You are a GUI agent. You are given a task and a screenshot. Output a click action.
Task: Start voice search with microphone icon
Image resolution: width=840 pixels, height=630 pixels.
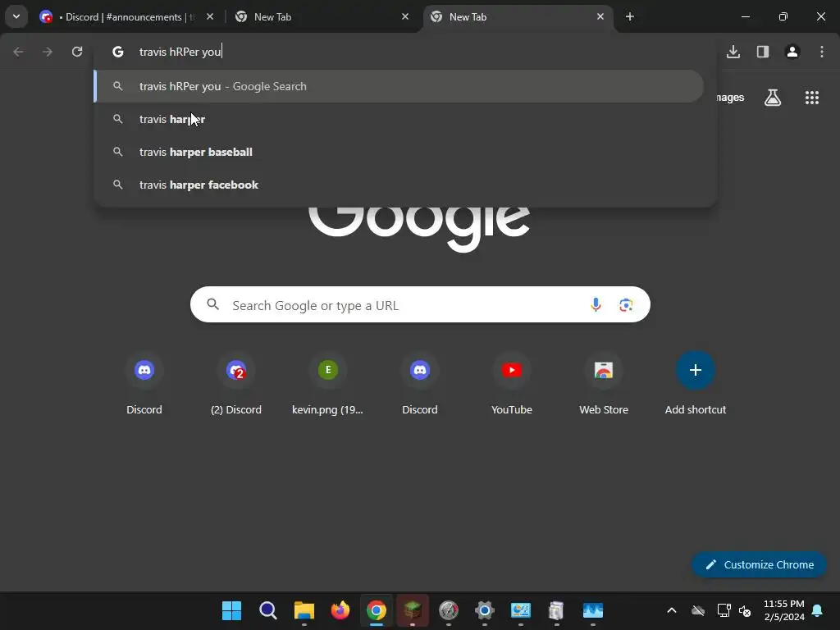[596, 305]
